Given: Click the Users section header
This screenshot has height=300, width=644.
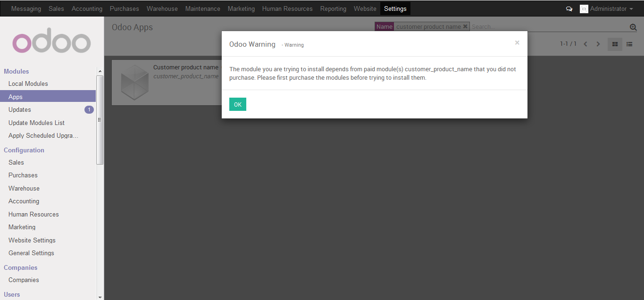Looking at the screenshot, I should coord(12,294).
